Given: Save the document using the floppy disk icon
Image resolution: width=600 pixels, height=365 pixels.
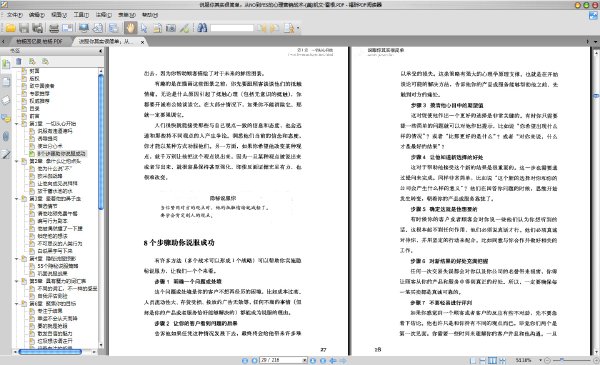Looking at the screenshot, I should click(x=24, y=28).
